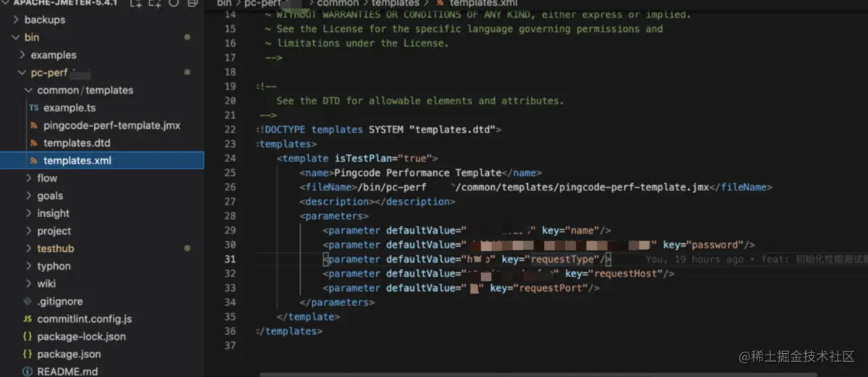Expand the flow folder chevron

tap(29, 178)
